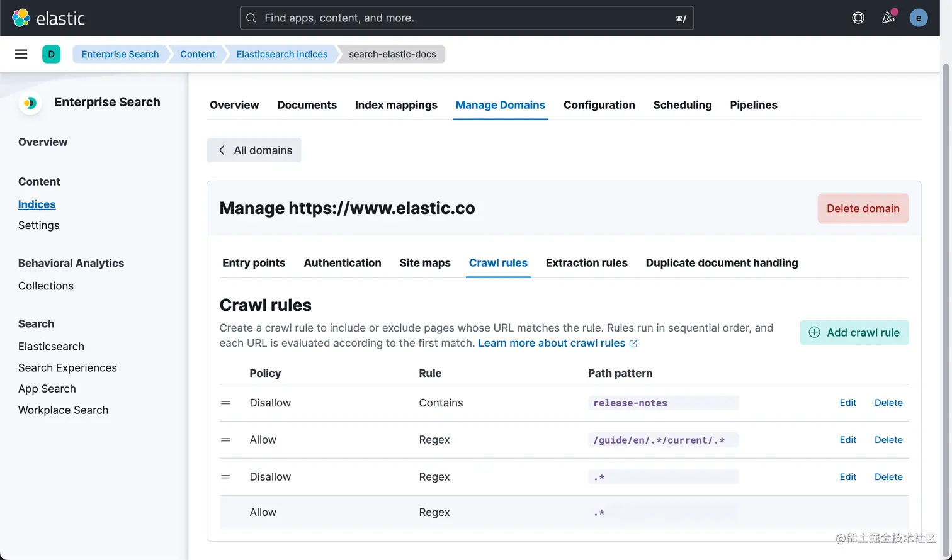Open the Configuration tab

599,105
